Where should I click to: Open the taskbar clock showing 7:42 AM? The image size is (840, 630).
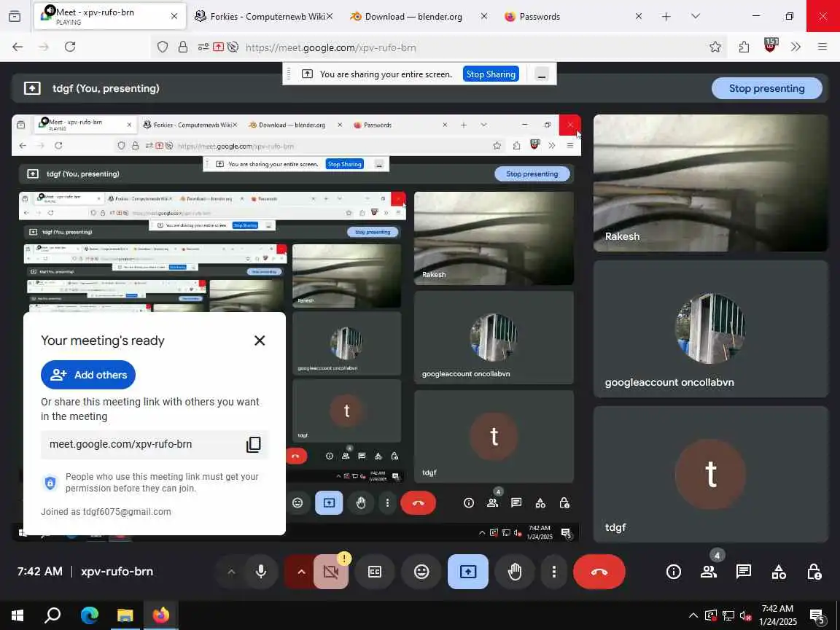[x=778, y=615]
